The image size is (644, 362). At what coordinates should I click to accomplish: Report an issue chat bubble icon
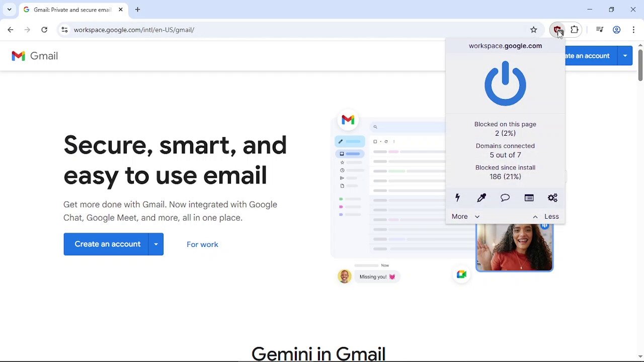coord(505,198)
